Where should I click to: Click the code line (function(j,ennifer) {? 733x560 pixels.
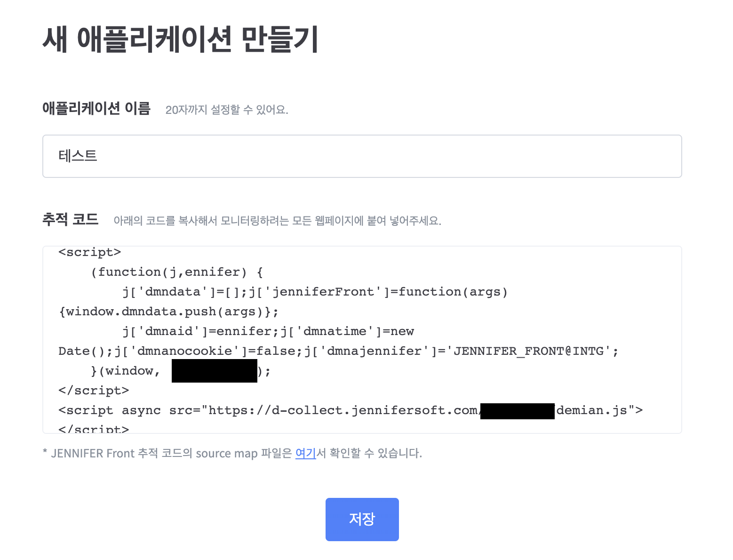(x=177, y=272)
